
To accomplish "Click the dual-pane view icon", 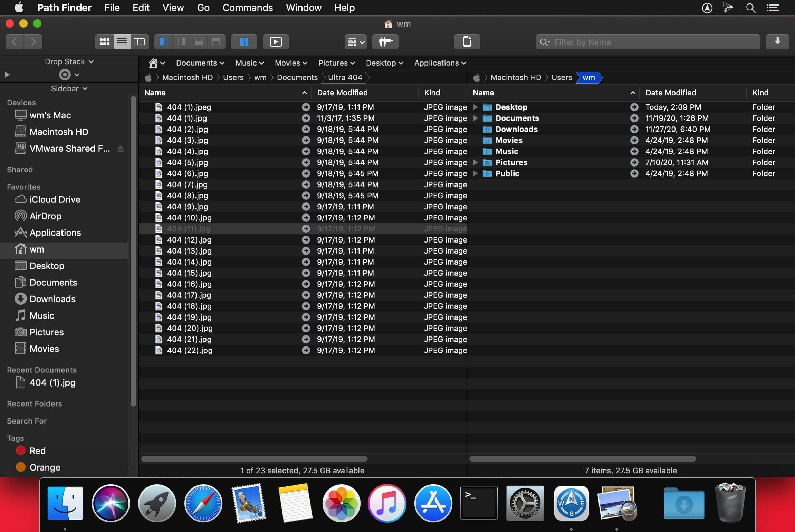I will click(x=244, y=41).
